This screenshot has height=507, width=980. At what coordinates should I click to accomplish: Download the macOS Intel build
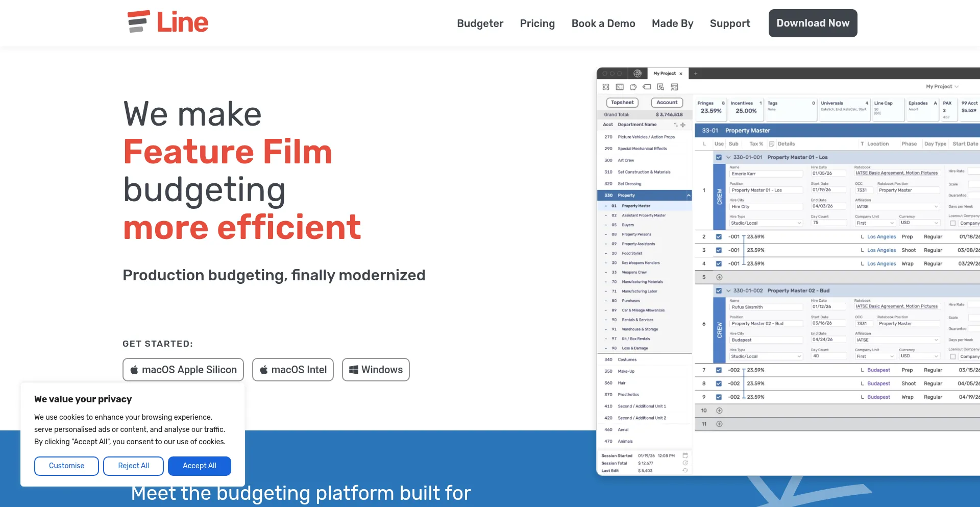(x=293, y=370)
